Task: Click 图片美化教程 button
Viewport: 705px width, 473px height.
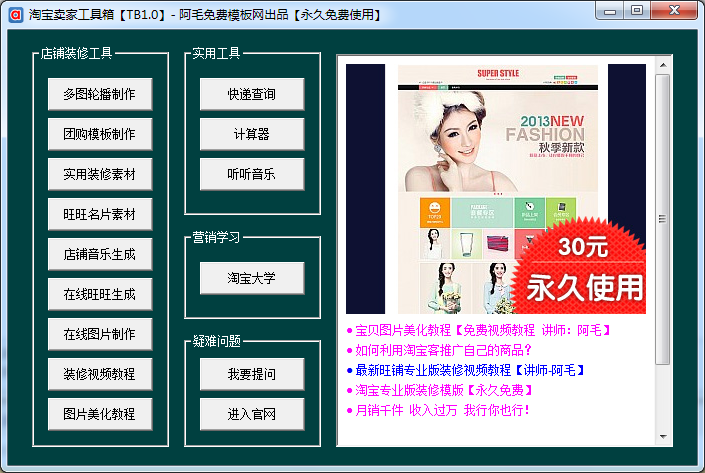Action: (100, 414)
